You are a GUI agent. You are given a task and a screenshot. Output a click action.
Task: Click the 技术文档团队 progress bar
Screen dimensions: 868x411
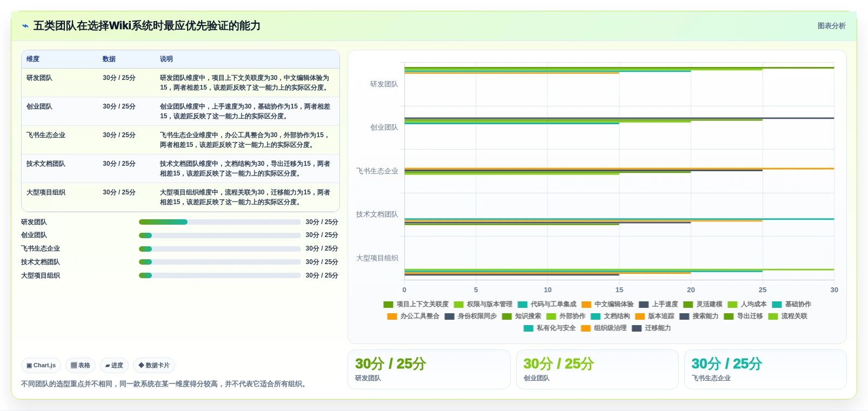[220, 262]
